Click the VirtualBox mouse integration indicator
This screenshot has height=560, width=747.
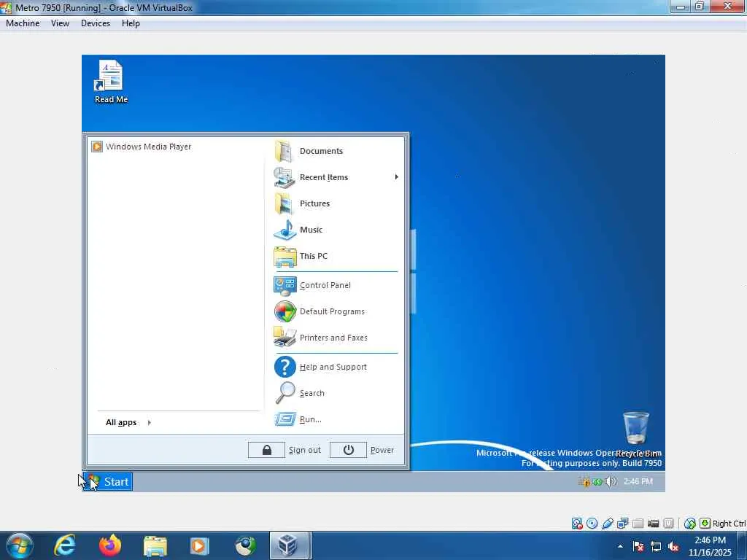[690, 524]
